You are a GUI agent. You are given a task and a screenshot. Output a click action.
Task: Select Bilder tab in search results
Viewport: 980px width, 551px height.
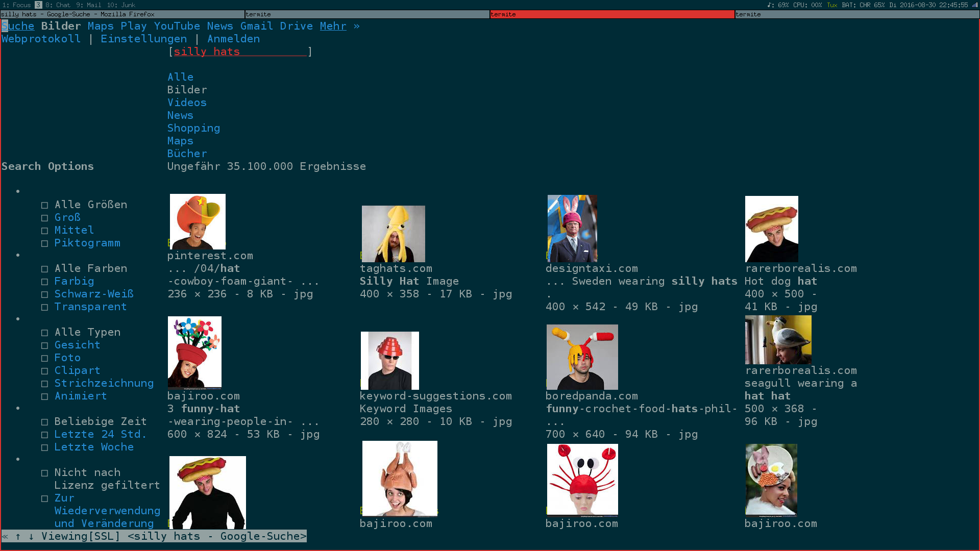click(187, 89)
